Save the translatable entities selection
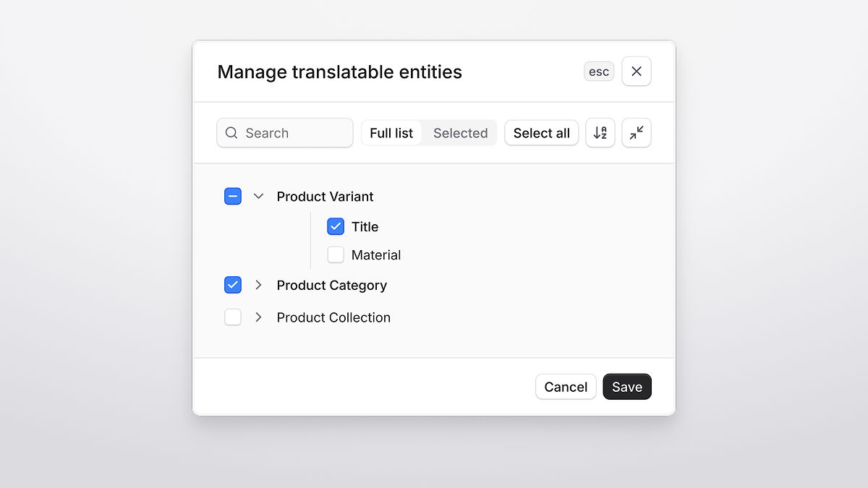This screenshot has width=868, height=488. pos(626,386)
